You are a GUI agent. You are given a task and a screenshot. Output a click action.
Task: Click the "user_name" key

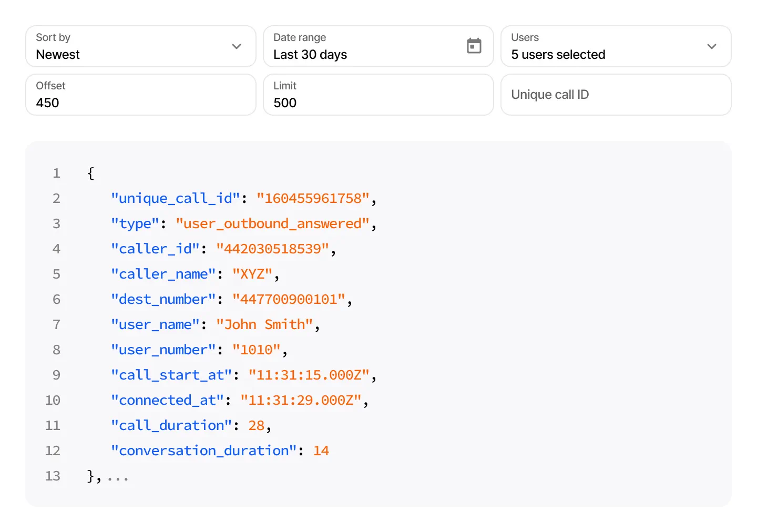[156, 324]
